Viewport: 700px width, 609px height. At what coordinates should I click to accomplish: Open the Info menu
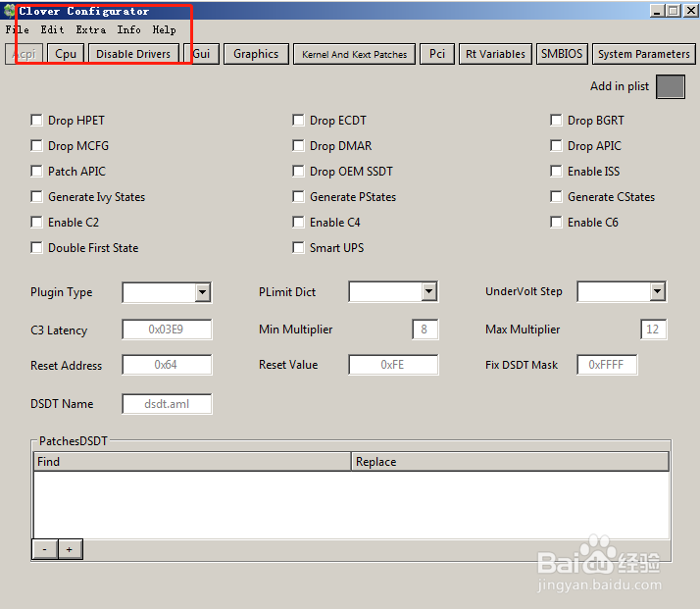[x=129, y=30]
